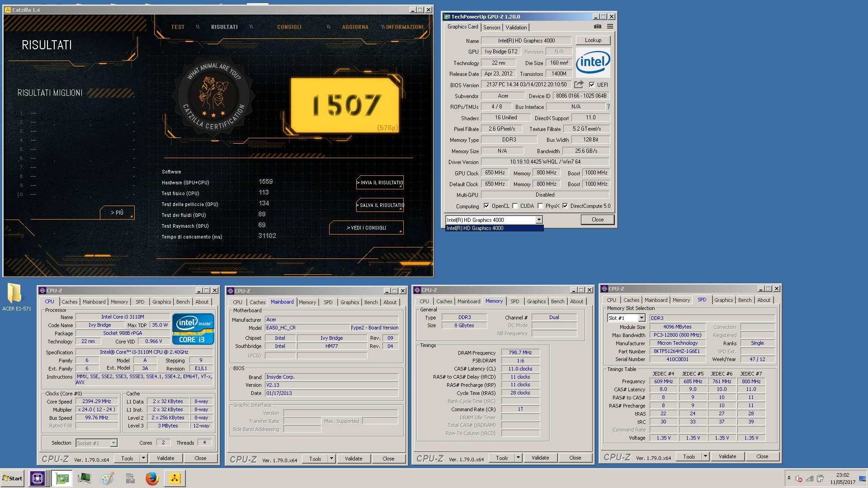Click the DRAM Frequency value 798.7 MHz

[520, 352]
